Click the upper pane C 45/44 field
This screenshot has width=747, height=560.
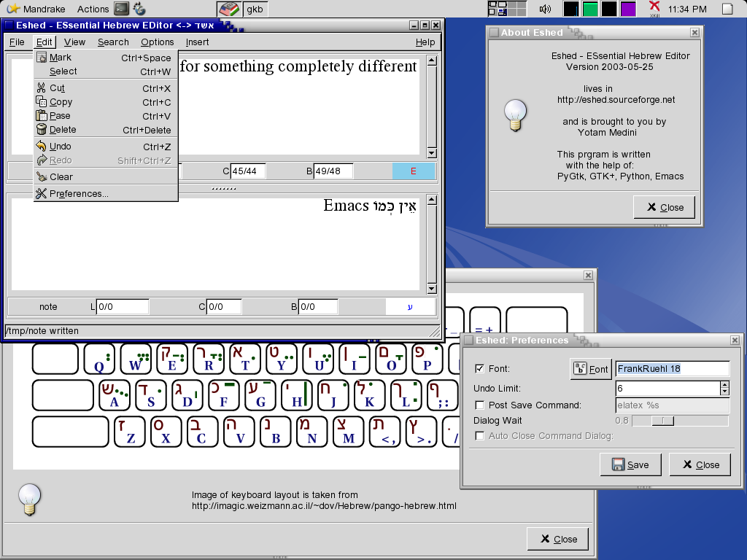coord(248,171)
